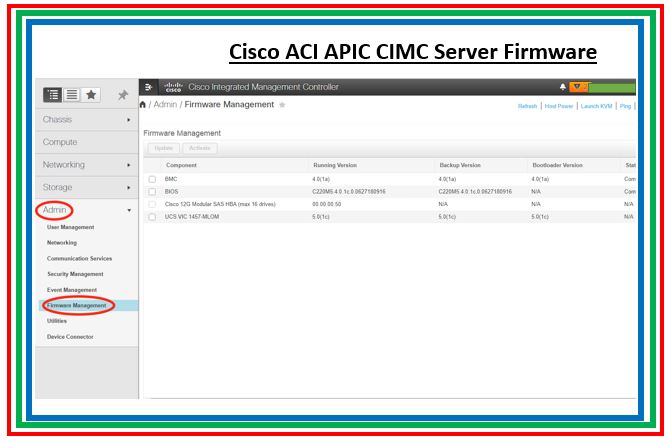Open User Management in Admin menu

pyautogui.click(x=70, y=227)
